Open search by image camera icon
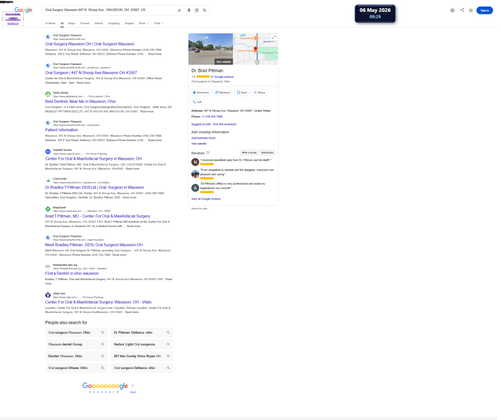The image size is (500, 420). click(x=197, y=10)
